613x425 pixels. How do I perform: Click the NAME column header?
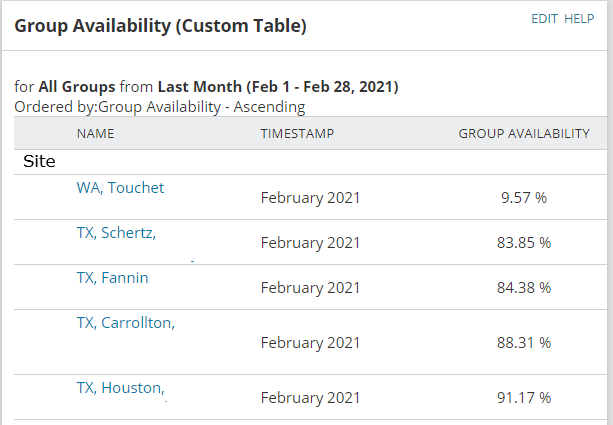pos(95,133)
